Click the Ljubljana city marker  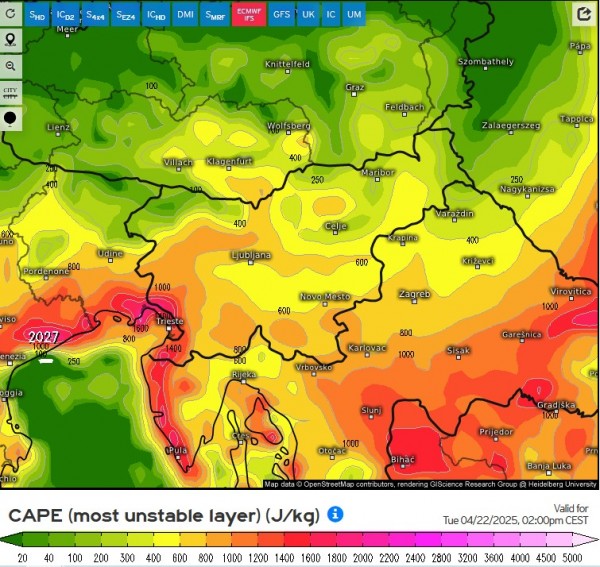251,262
